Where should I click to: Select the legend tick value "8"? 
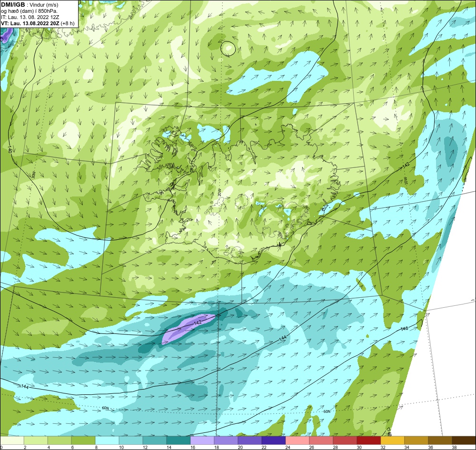tap(96, 447)
